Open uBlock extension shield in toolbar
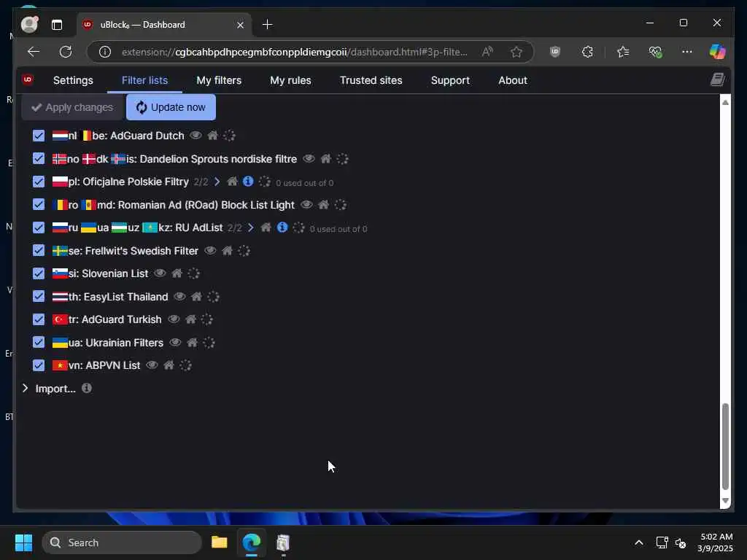 click(x=554, y=52)
